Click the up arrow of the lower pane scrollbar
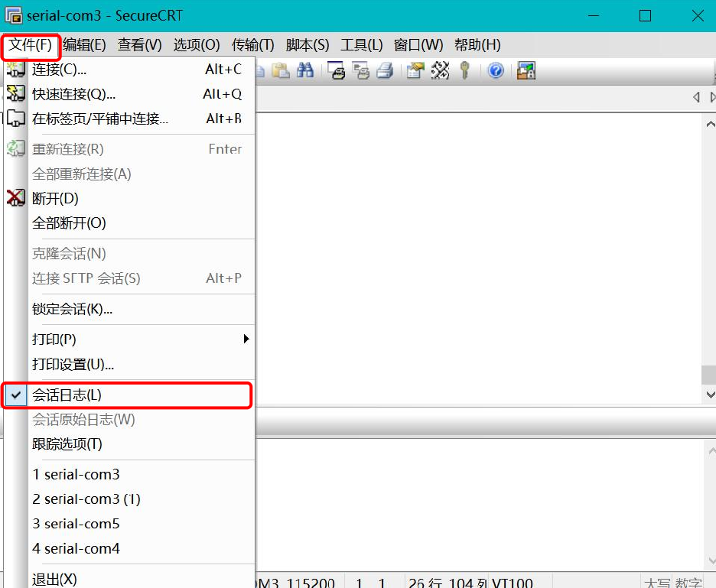Screen dimensions: 716x588 [x=711, y=451]
